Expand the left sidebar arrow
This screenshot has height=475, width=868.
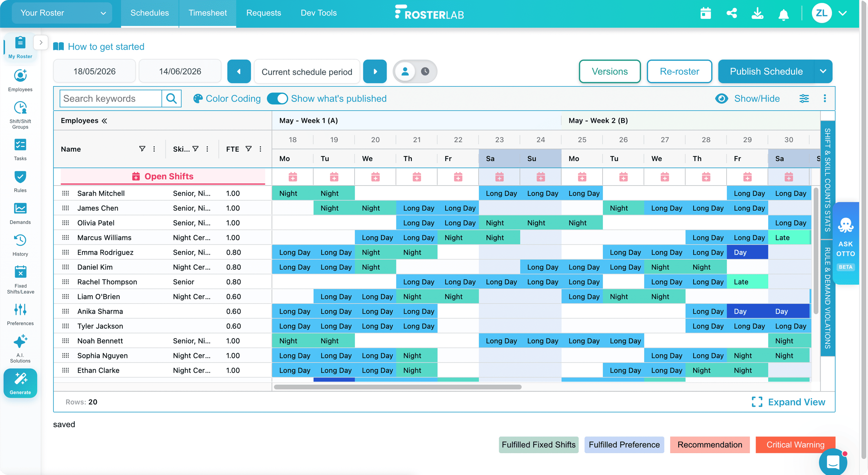(x=41, y=43)
